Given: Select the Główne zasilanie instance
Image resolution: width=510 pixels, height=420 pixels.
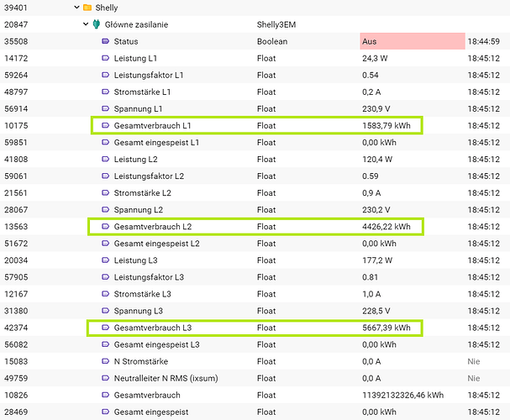Looking at the screenshot, I should pyautogui.click(x=136, y=24).
